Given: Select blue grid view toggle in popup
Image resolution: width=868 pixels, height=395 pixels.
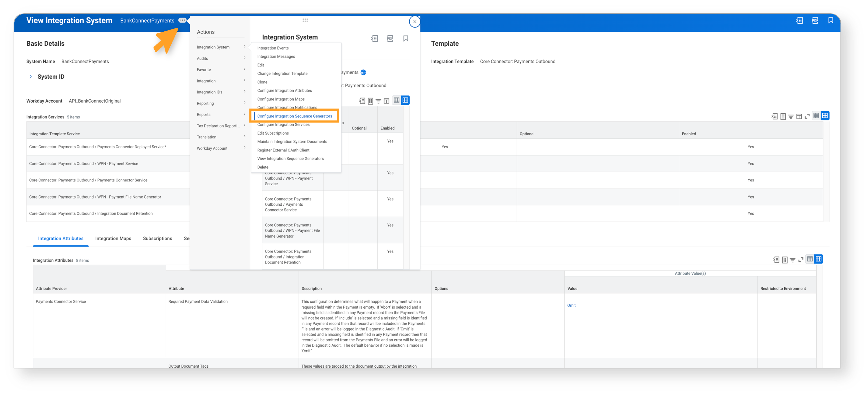Looking at the screenshot, I should click(405, 100).
